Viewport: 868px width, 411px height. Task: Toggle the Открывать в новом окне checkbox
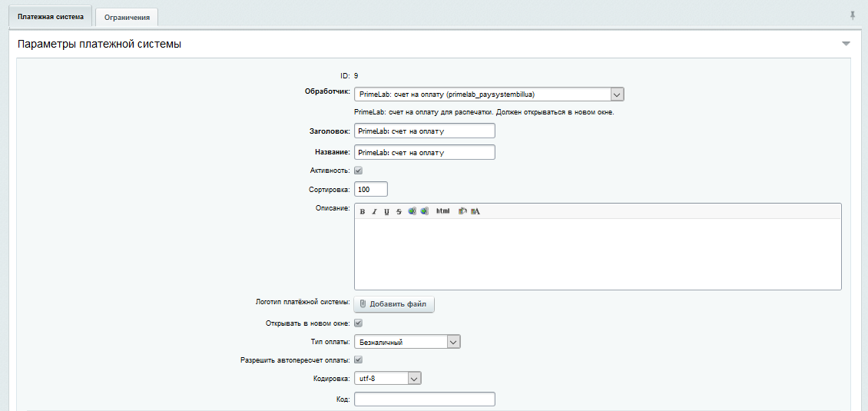(358, 323)
